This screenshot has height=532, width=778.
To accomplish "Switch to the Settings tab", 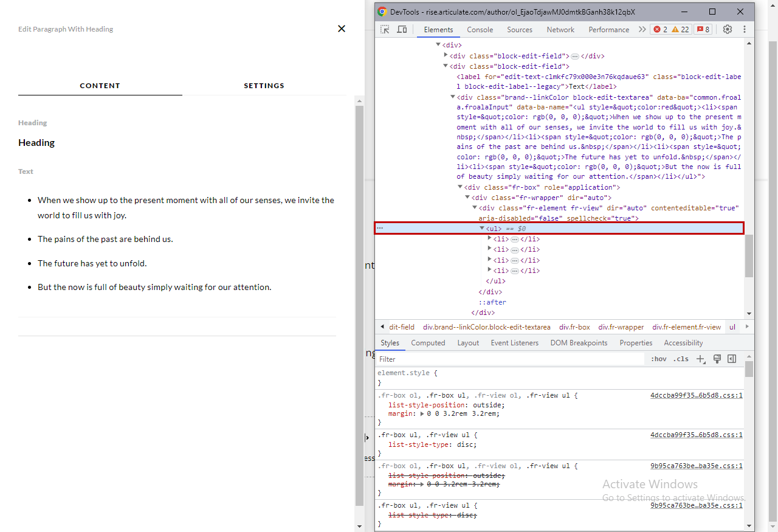I will pyautogui.click(x=264, y=86).
